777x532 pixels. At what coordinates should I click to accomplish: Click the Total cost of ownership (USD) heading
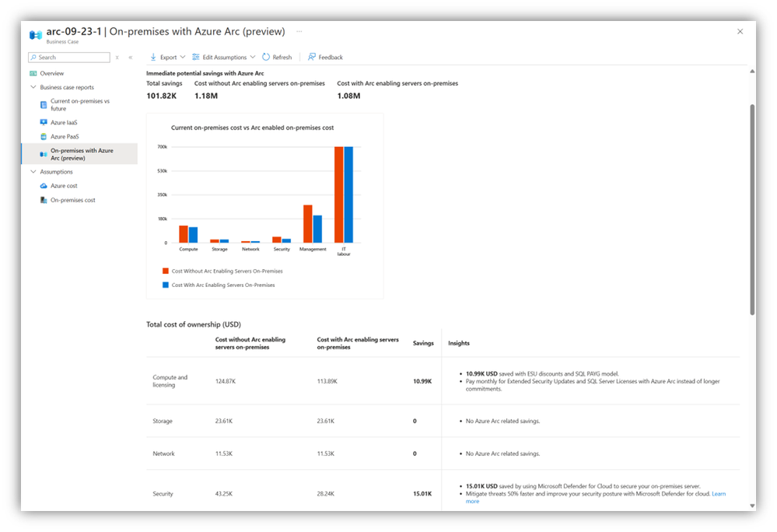click(193, 324)
